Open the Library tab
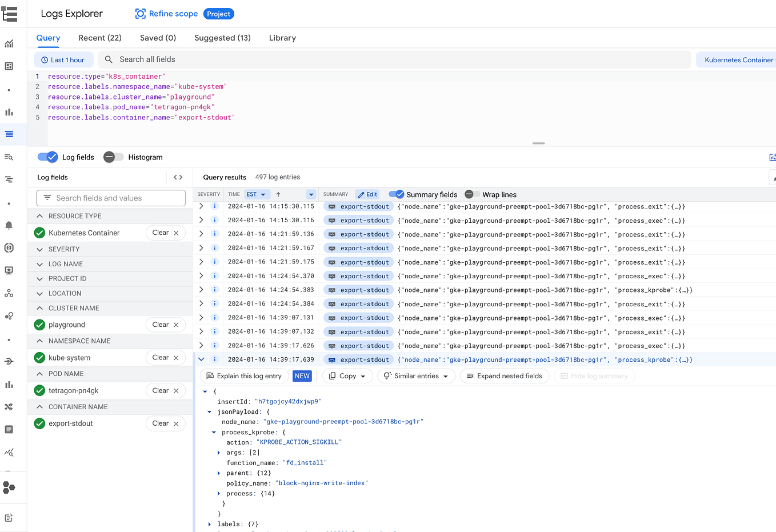This screenshot has height=532, width=776. click(282, 38)
